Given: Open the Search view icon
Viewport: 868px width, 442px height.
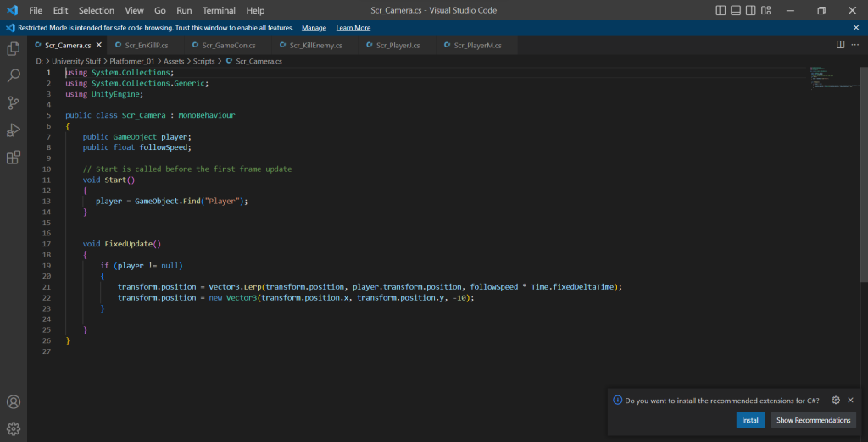Looking at the screenshot, I should pos(14,75).
